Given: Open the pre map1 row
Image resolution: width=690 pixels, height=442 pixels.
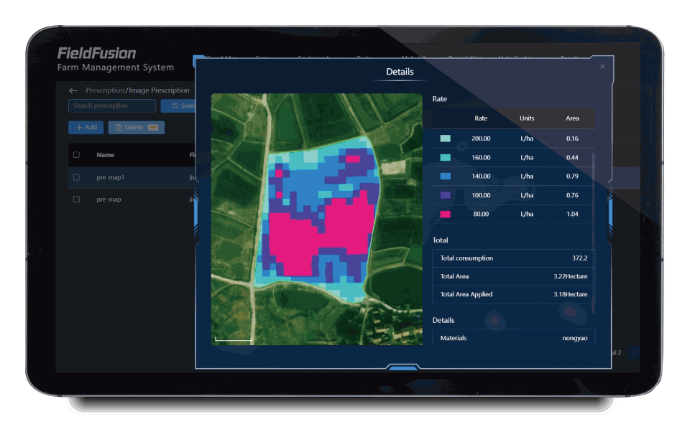Looking at the screenshot, I should point(111,177).
